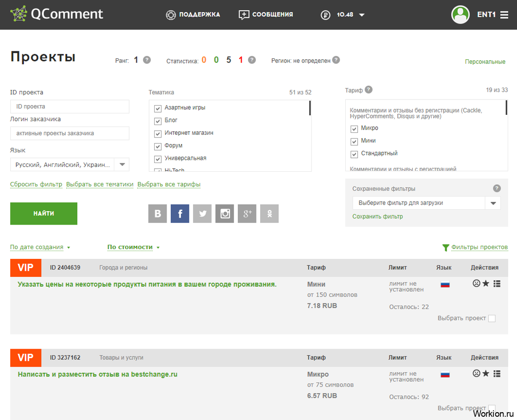Click sad face icon on project 2404639

[476, 283]
